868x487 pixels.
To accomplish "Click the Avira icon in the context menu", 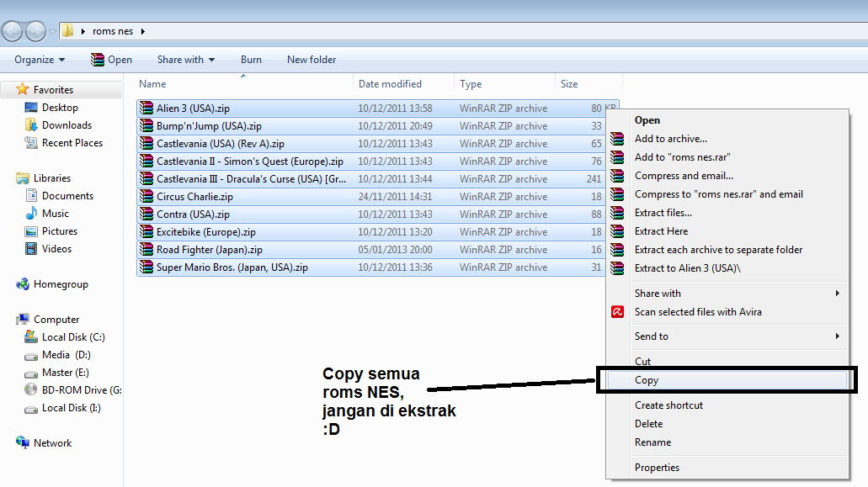I will [x=617, y=312].
